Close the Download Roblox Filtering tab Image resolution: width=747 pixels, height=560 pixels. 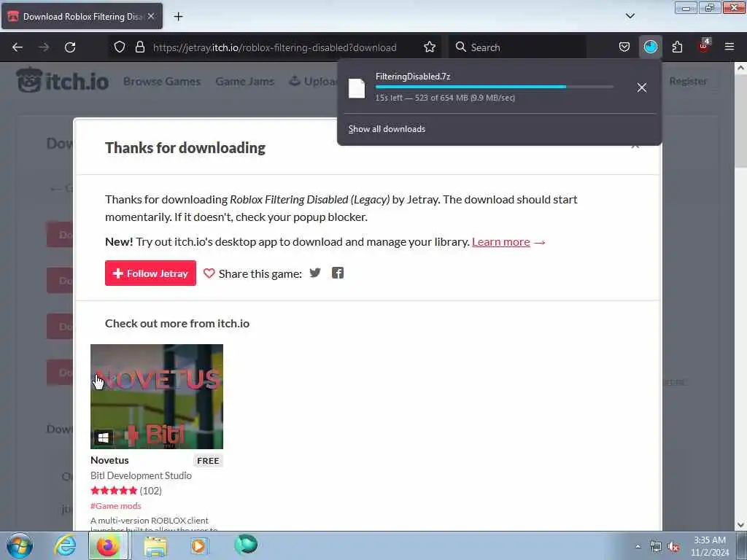coord(151,16)
